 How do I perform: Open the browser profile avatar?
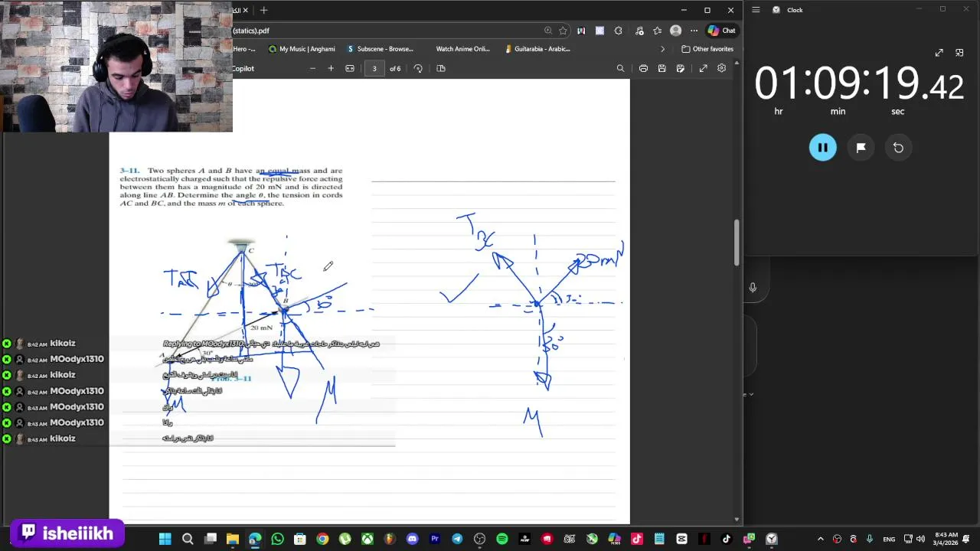coord(675,31)
